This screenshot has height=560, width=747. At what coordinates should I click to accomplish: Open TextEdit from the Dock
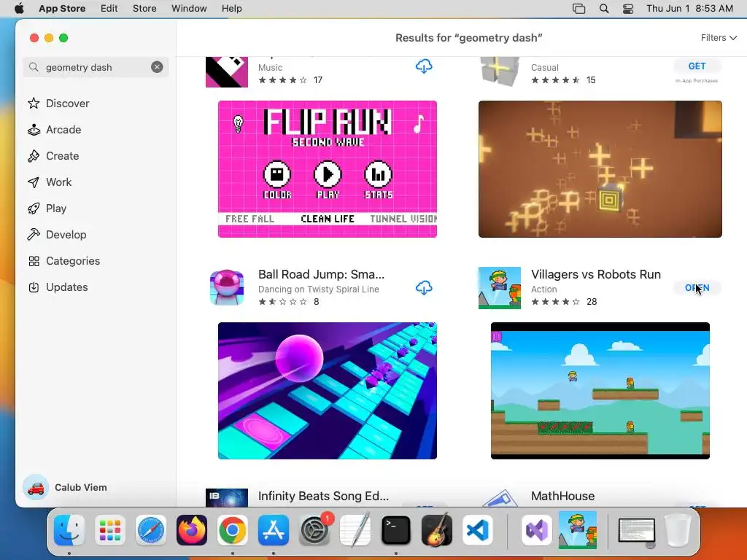pyautogui.click(x=355, y=530)
